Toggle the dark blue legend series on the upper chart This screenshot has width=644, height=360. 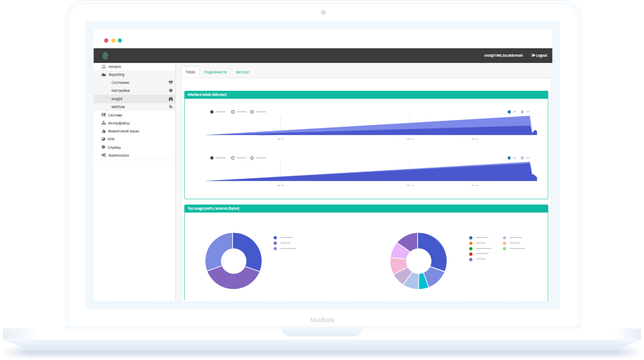click(509, 112)
